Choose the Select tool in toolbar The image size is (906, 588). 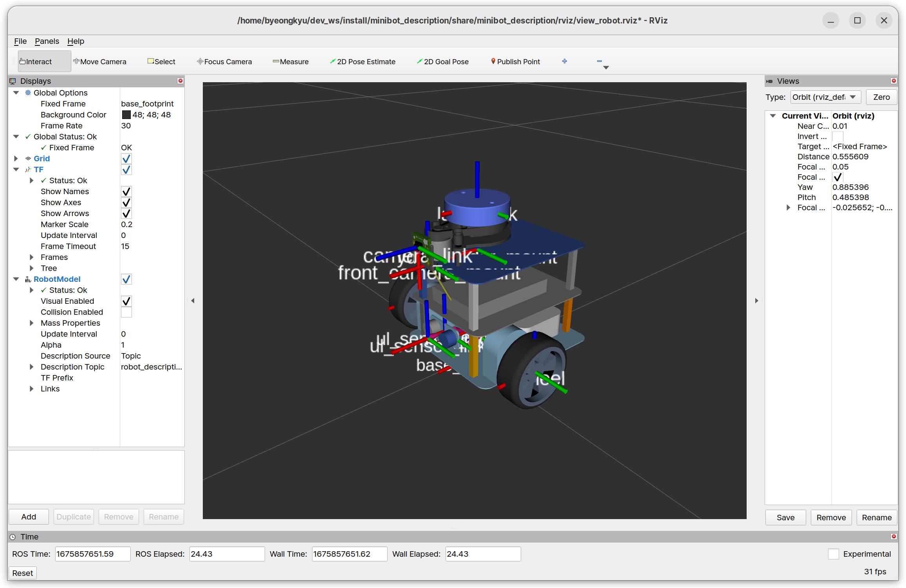click(x=161, y=61)
